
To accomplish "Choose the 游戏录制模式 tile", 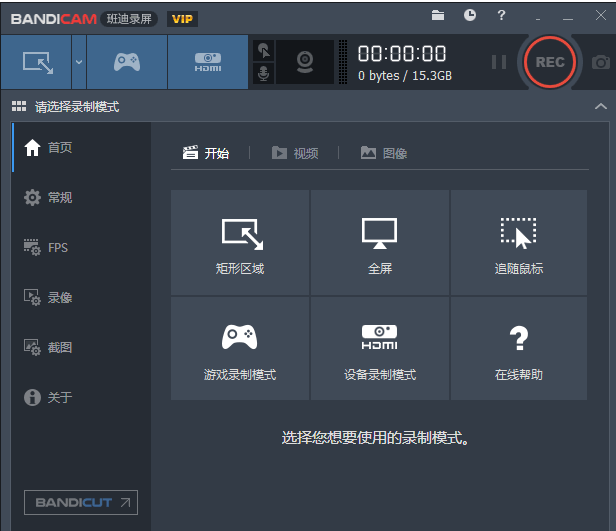I will (240, 348).
